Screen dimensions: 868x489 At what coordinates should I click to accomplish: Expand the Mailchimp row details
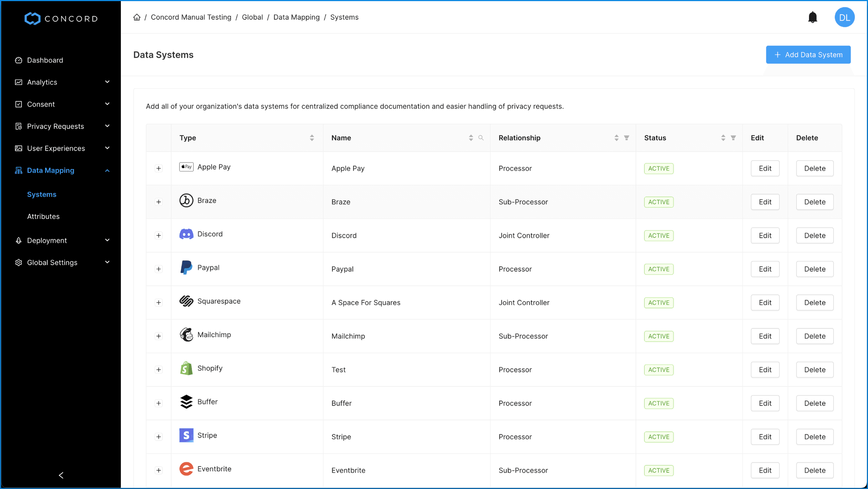pos(159,336)
